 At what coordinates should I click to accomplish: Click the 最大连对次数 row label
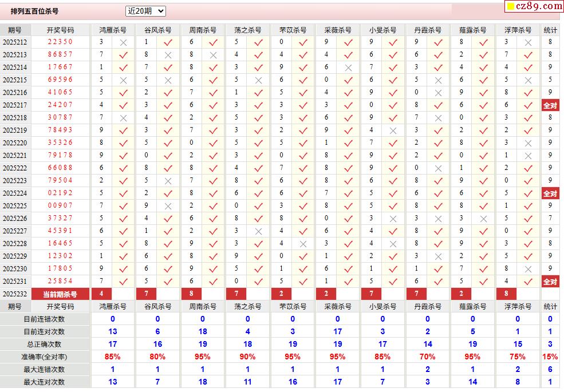coord(44,382)
